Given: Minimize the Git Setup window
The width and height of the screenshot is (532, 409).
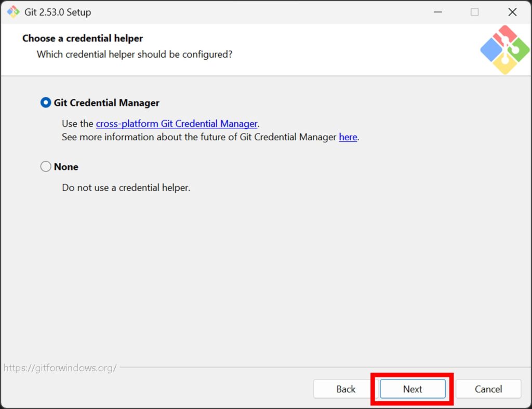Looking at the screenshot, I should click(x=437, y=12).
